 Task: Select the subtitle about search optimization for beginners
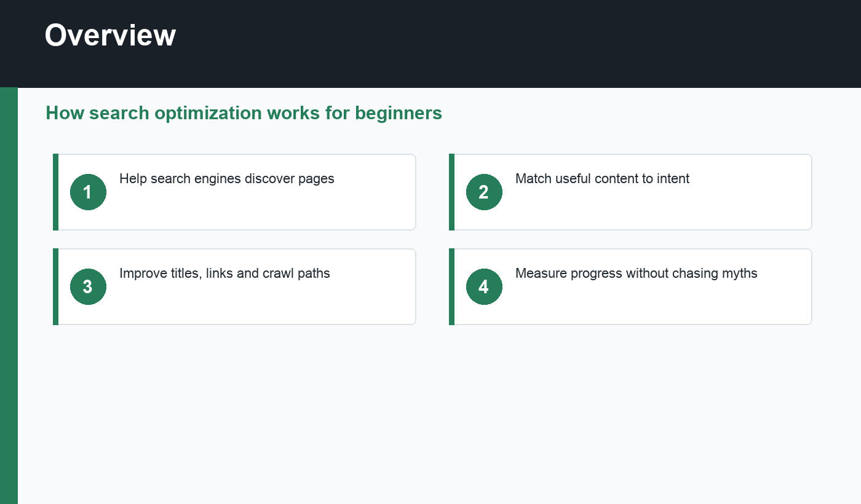[244, 113]
